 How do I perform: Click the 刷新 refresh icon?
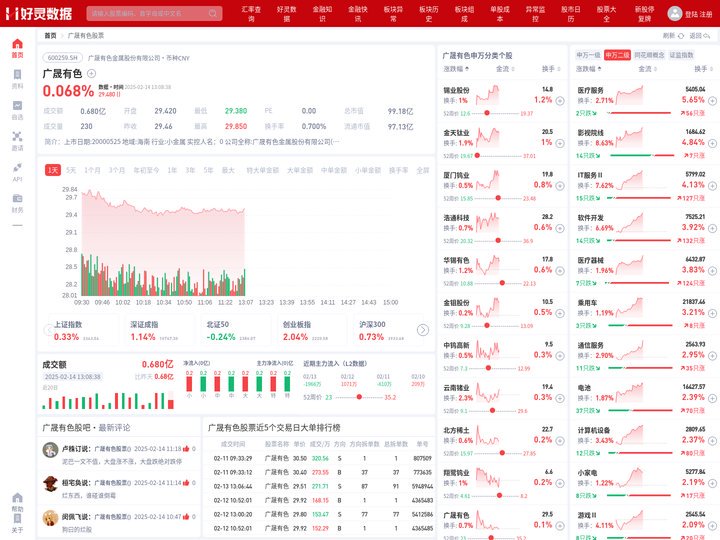[x=681, y=35]
